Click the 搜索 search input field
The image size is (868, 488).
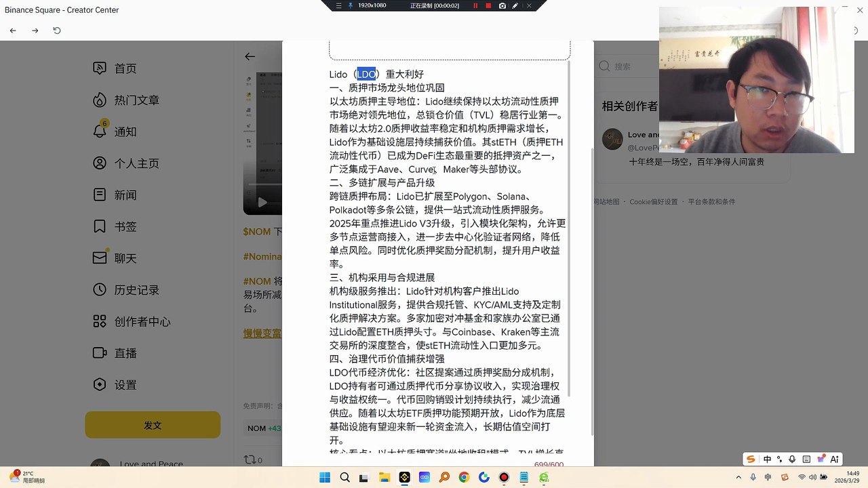pos(627,66)
